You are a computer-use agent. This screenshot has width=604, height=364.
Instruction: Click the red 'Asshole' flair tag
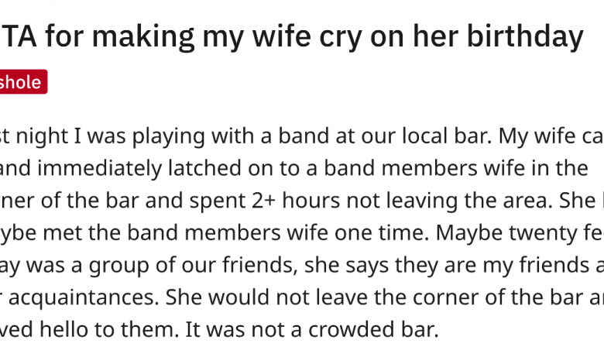(x=22, y=82)
